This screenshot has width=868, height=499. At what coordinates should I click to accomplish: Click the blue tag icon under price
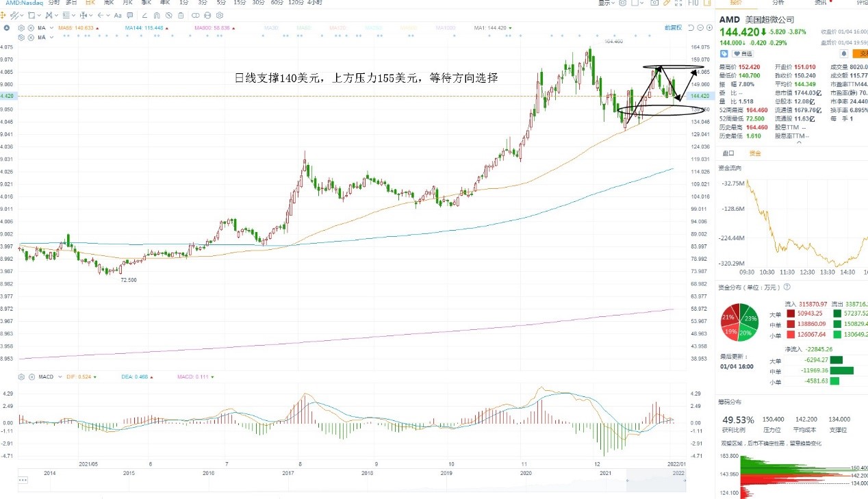point(724,53)
